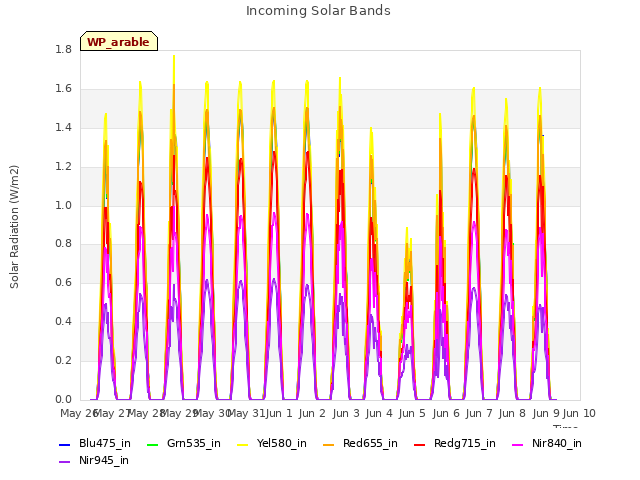Click the 0.0 y-axis tick label
Image resolution: width=640 pixels, height=480 pixels.
point(63,399)
